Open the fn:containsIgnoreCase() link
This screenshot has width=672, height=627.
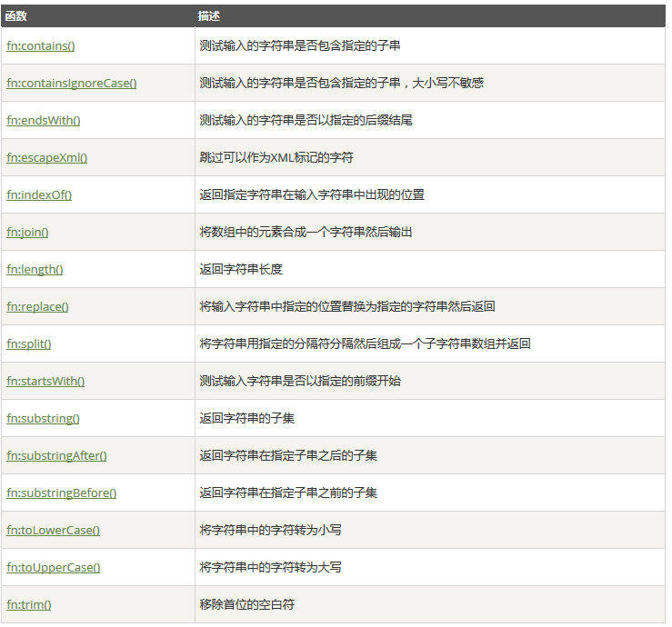pos(72,83)
